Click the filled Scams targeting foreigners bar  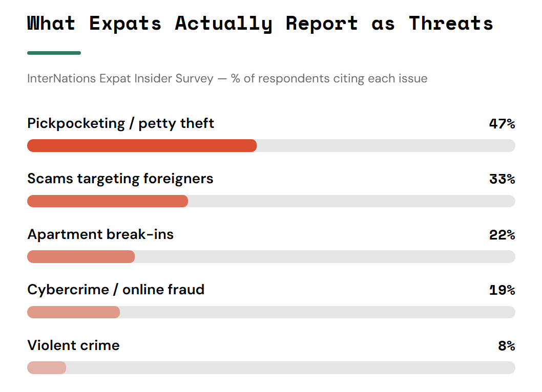(108, 201)
